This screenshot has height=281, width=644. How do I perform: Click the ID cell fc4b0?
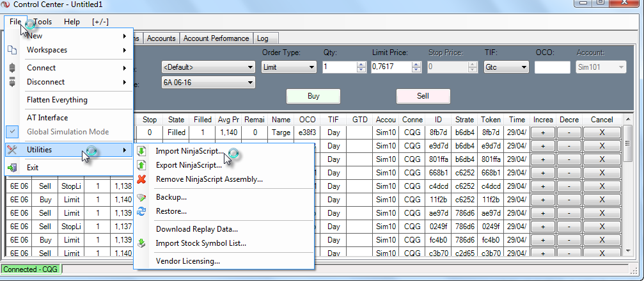438,240
